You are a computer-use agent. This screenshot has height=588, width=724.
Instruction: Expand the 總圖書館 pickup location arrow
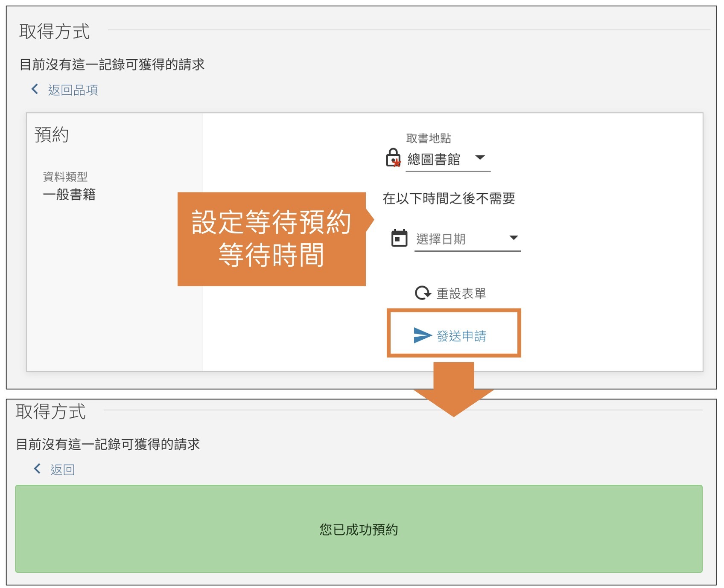click(x=480, y=157)
